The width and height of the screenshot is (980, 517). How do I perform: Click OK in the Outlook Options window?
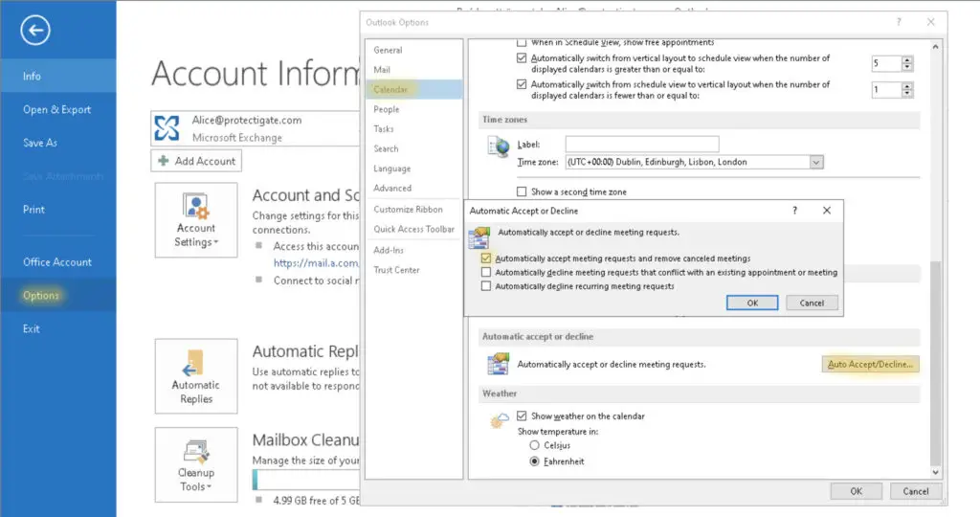[857, 491]
